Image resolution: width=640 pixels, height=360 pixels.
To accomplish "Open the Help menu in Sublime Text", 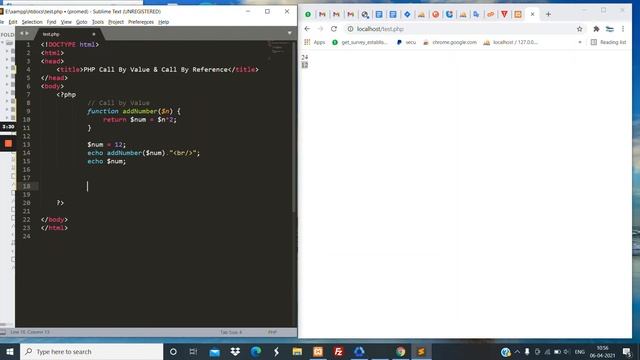I will pyautogui.click(x=164, y=22).
